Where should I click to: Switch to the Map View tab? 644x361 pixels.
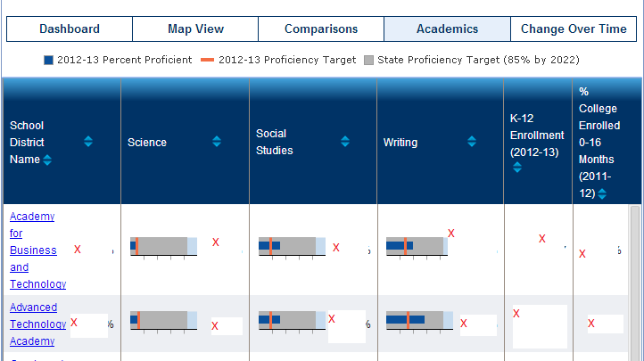tap(195, 29)
